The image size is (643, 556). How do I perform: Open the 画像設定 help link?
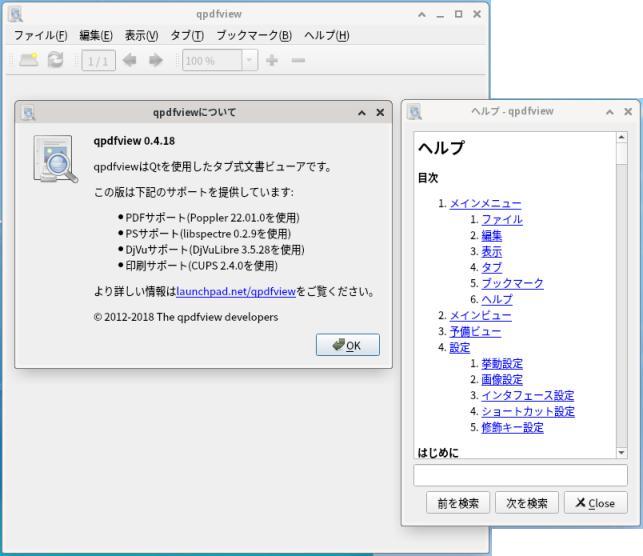[x=502, y=380]
